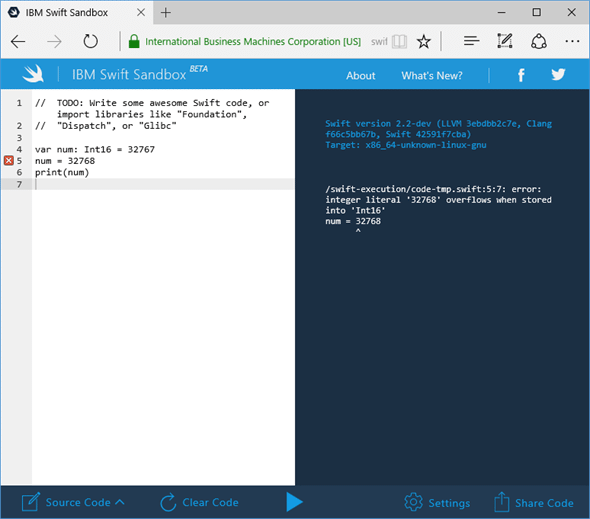
Task: Expand the Source Code menu chevron
Action: tap(120, 502)
